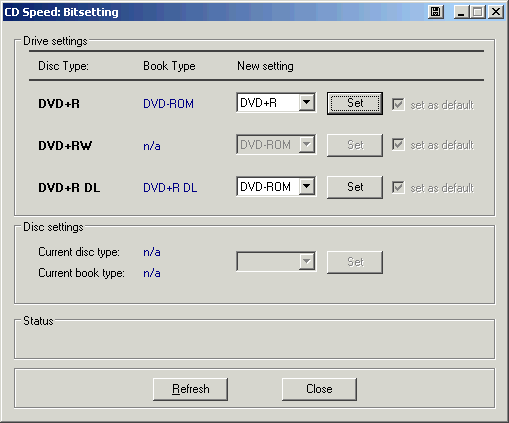Click Set button for DVD+R DL row

coord(355,187)
